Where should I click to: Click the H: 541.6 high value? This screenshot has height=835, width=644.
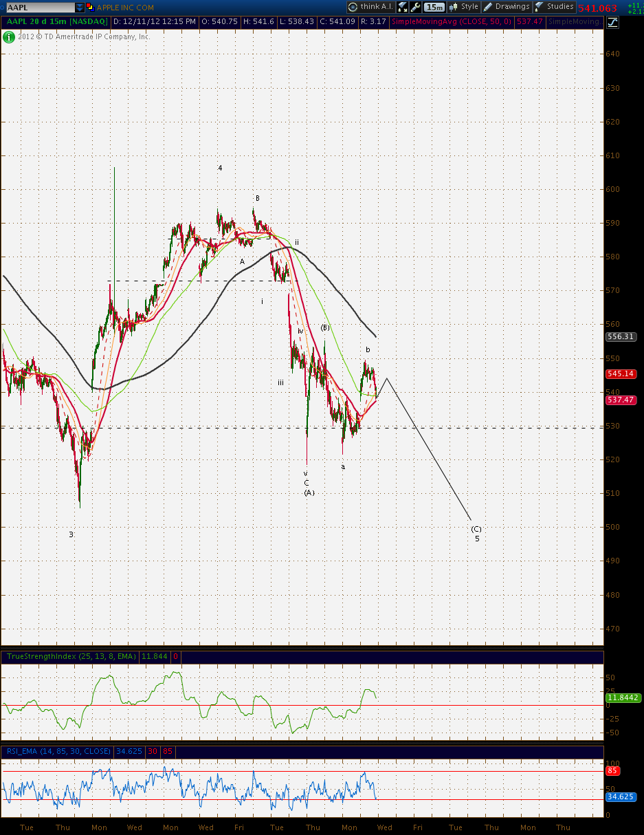(x=260, y=22)
